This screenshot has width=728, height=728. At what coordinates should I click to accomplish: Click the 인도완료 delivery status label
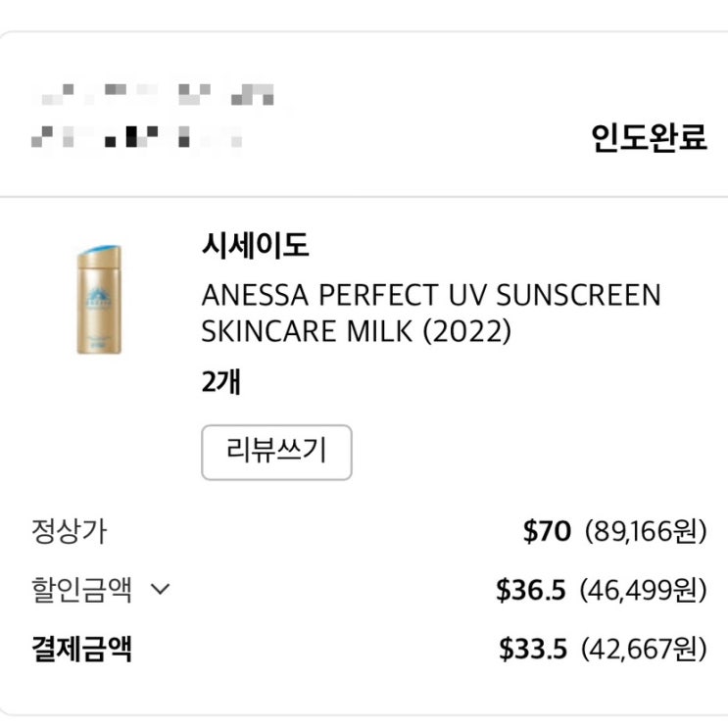click(649, 138)
